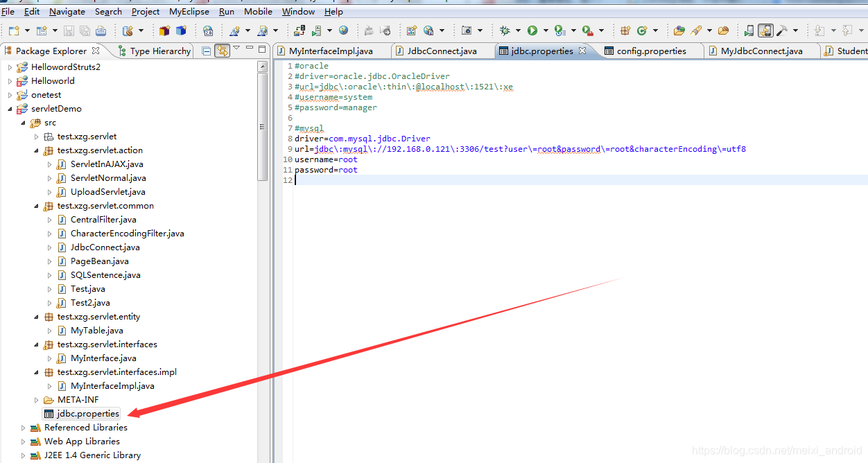
Task: Place cursor on empty line 12 in editor
Action: pos(580,180)
